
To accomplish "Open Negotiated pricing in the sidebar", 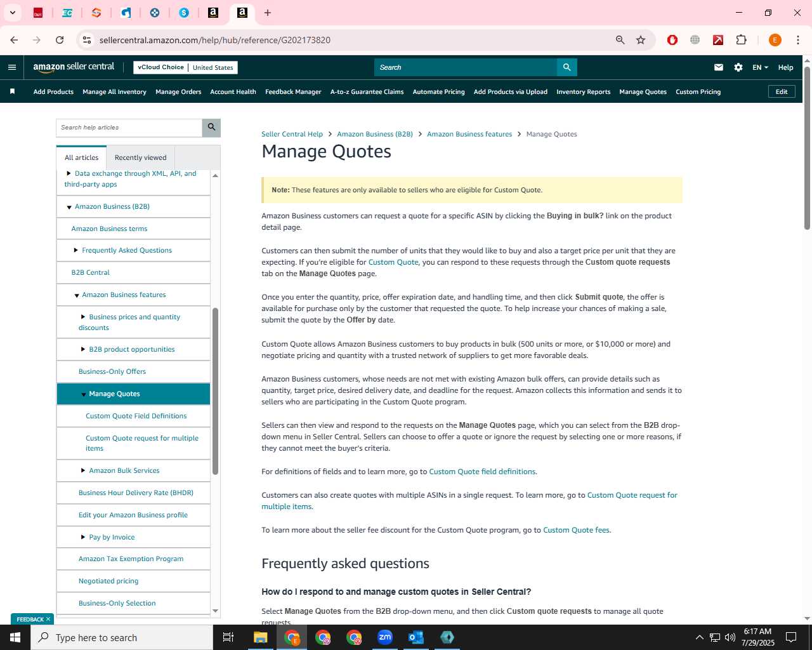I will click(108, 581).
